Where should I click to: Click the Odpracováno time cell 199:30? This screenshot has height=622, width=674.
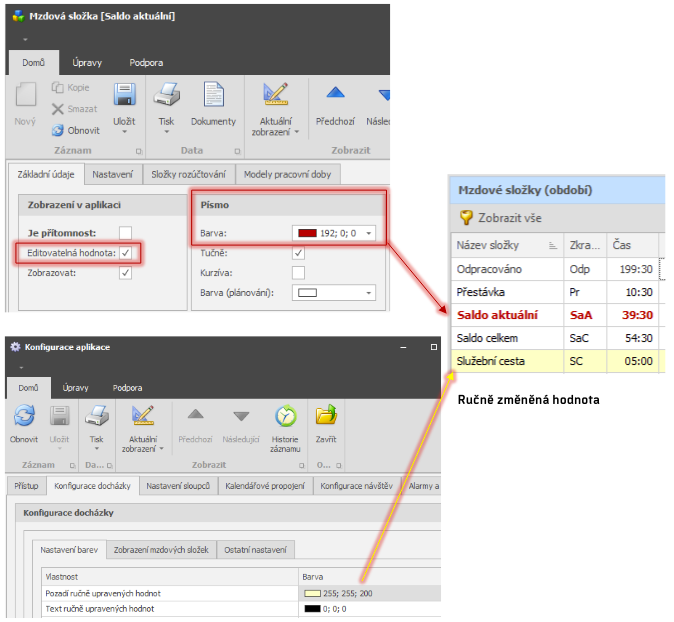(x=632, y=269)
